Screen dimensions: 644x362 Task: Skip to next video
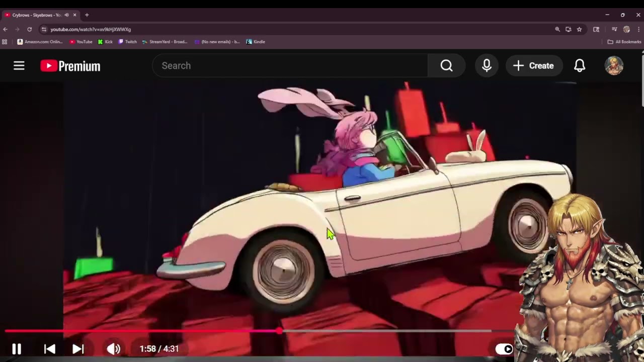click(78, 349)
